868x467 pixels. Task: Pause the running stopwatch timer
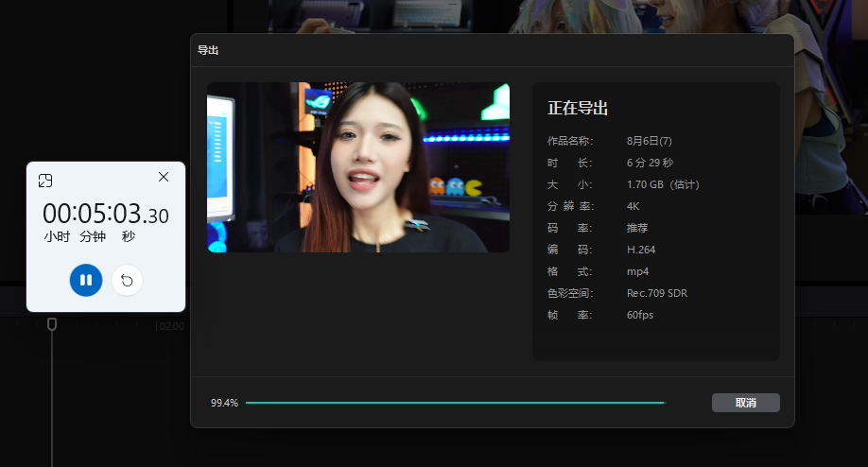pyautogui.click(x=86, y=280)
